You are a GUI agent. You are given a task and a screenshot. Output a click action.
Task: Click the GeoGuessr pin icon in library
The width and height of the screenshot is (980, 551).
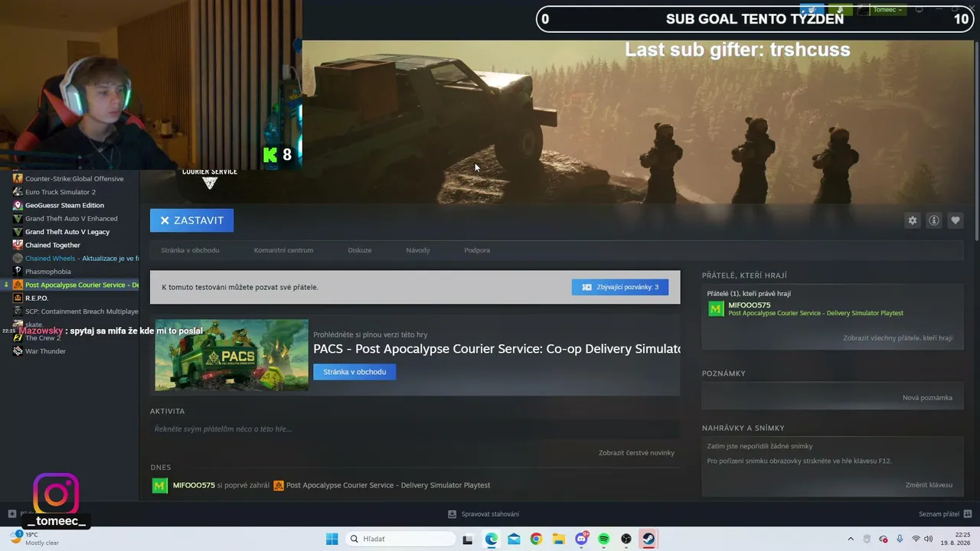tap(18, 205)
